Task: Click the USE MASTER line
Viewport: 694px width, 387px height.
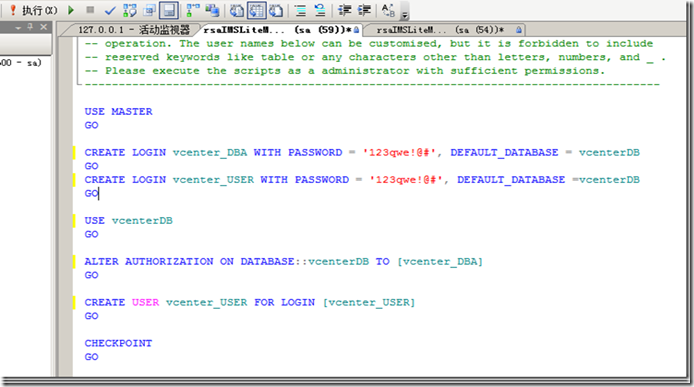Action: pos(118,112)
